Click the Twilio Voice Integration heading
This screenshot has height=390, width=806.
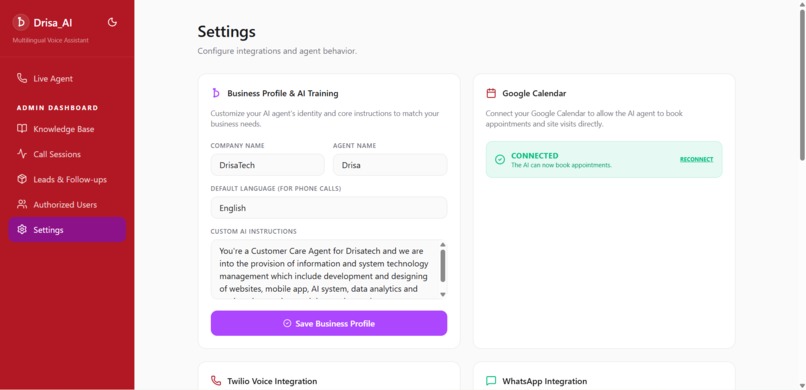272,381
